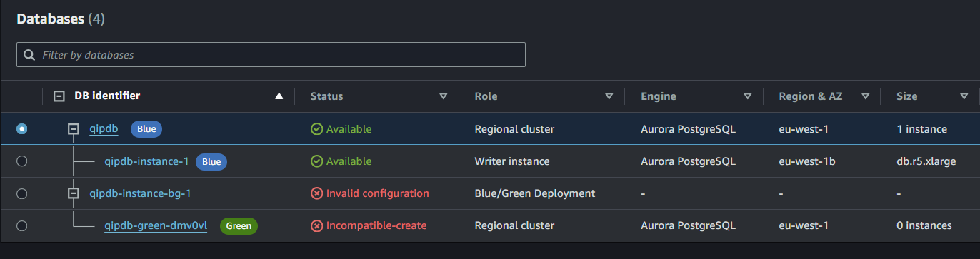The image size is (980, 259).
Task: Click the Incompatible-create status text
Action: pos(376,225)
